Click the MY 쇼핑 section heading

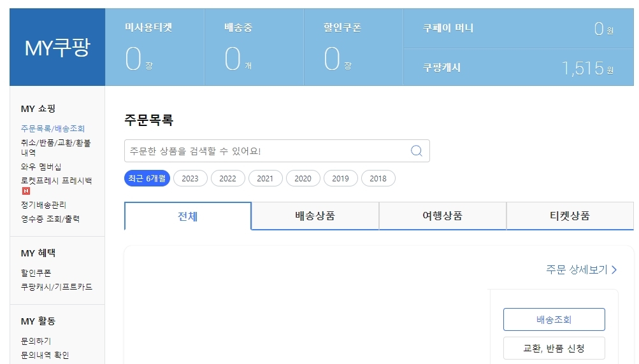click(38, 109)
